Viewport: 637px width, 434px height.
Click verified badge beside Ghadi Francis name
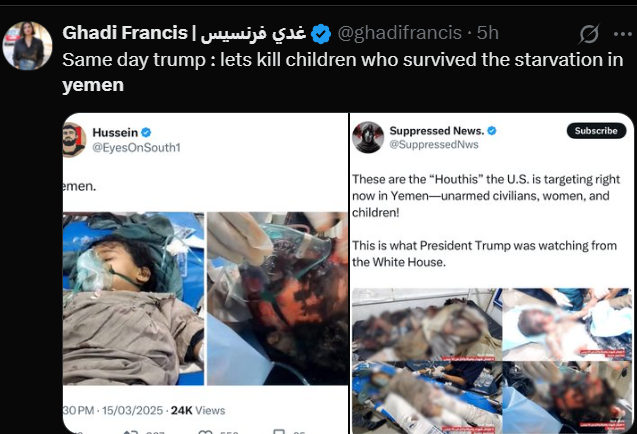pyautogui.click(x=321, y=34)
